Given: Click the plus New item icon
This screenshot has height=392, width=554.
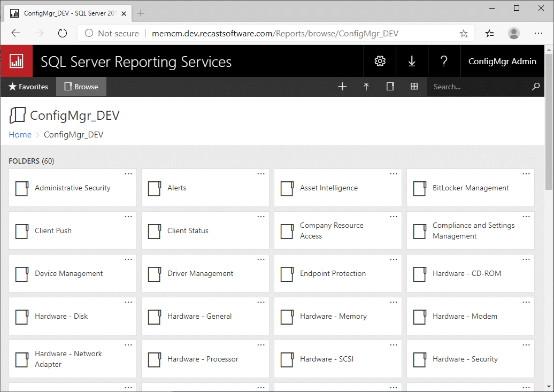Looking at the screenshot, I should pos(343,87).
